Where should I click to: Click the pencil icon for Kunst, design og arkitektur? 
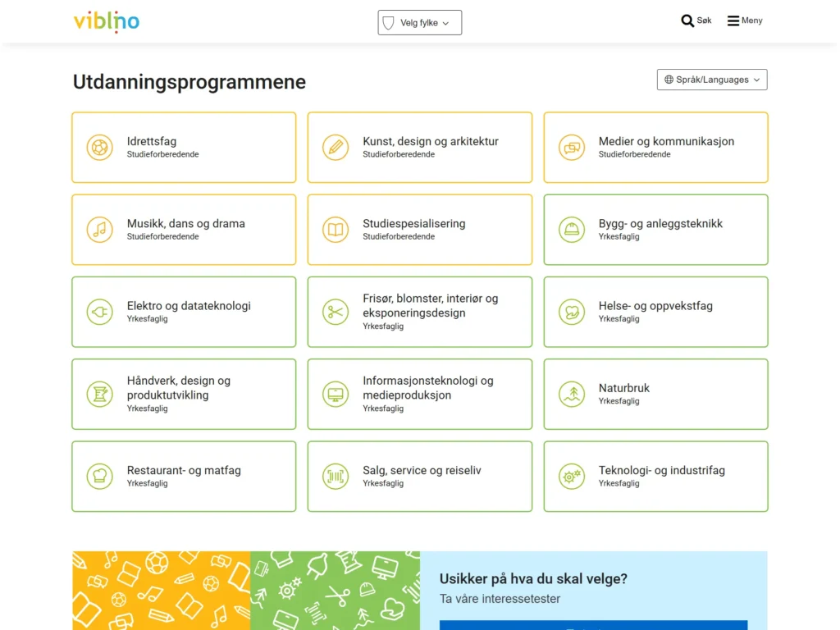click(336, 148)
